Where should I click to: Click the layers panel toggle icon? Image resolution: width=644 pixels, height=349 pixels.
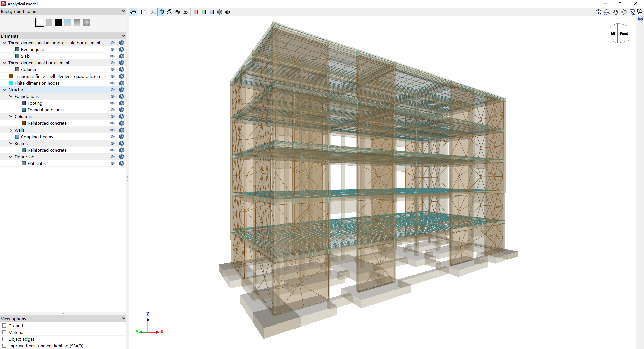click(x=133, y=12)
